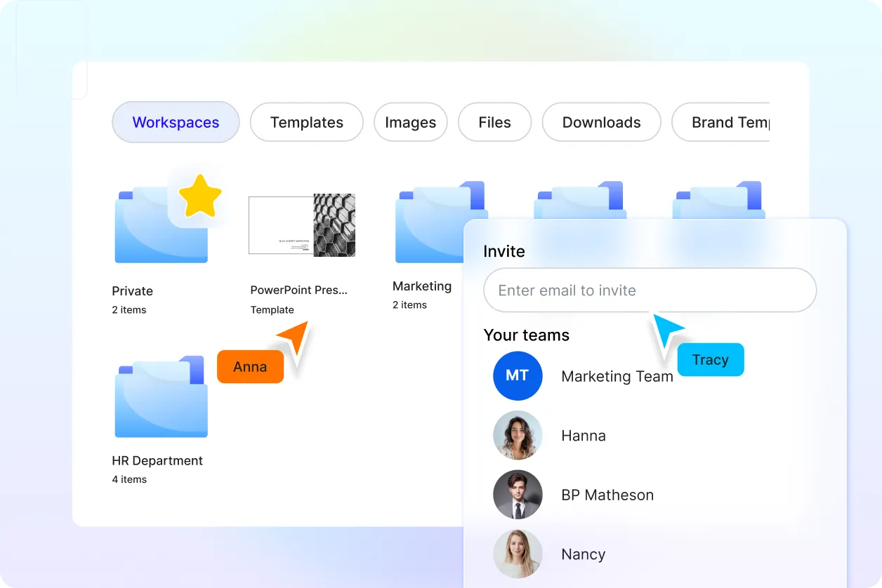Select Nancy's profile picture
This screenshot has height=588, width=882.
click(518, 554)
